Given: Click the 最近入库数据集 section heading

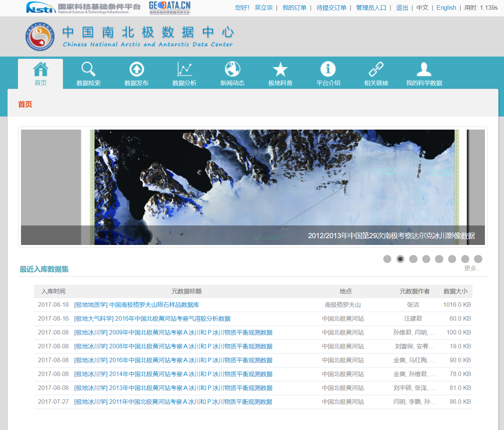Looking at the screenshot, I should (x=44, y=269).
